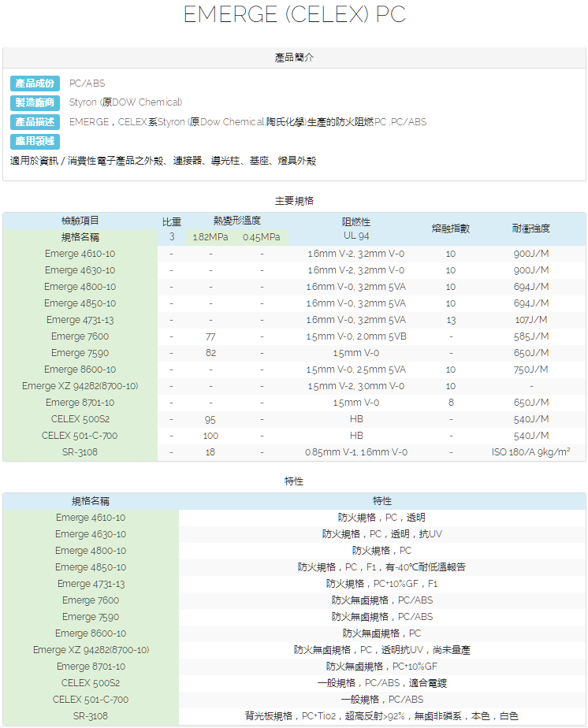This screenshot has height=728, width=588.
Task: Select Emerge 4731-13 in the spec table
Action: point(80,320)
